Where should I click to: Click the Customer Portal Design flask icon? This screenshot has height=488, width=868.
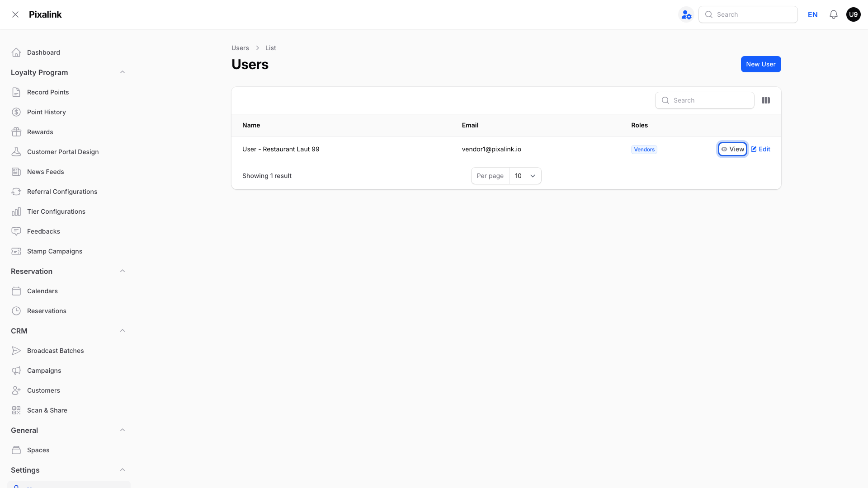tap(16, 152)
